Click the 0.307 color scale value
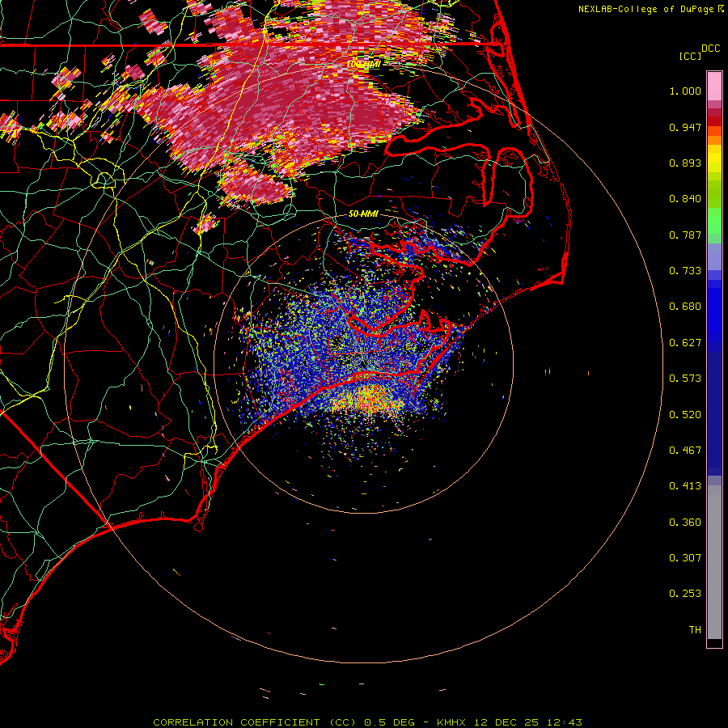728x728 pixels. point(685,558)
